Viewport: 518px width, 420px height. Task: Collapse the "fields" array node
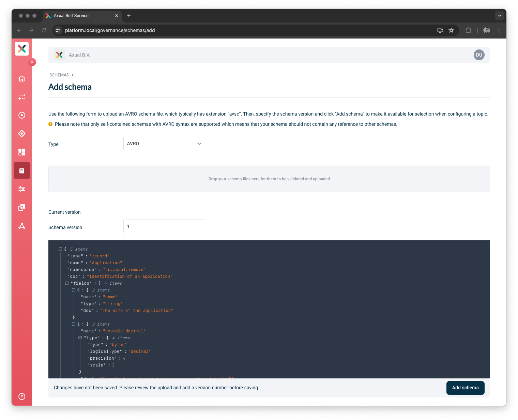(x=67, y=283)
